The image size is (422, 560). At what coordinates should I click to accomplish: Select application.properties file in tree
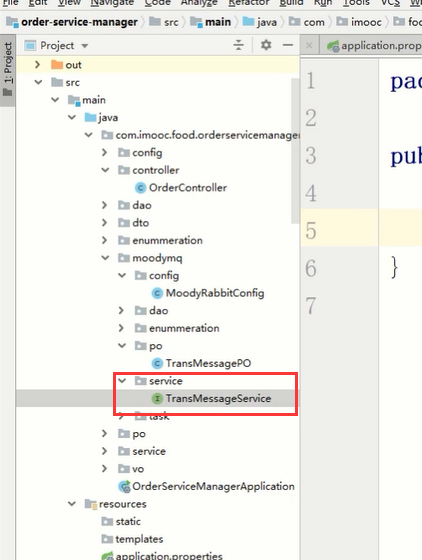(x=162, y=555)
